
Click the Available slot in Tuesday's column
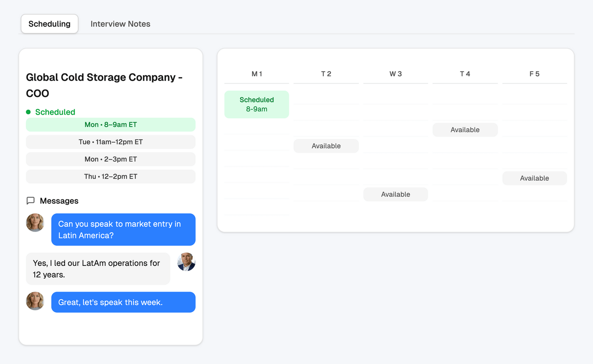click(326, 146)
